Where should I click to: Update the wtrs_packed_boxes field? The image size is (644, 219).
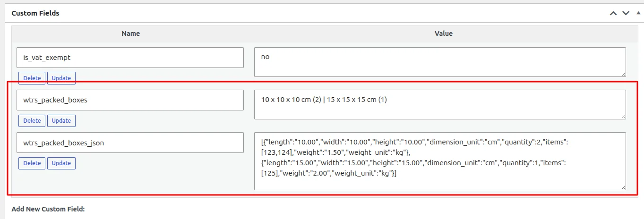(61, 121)
